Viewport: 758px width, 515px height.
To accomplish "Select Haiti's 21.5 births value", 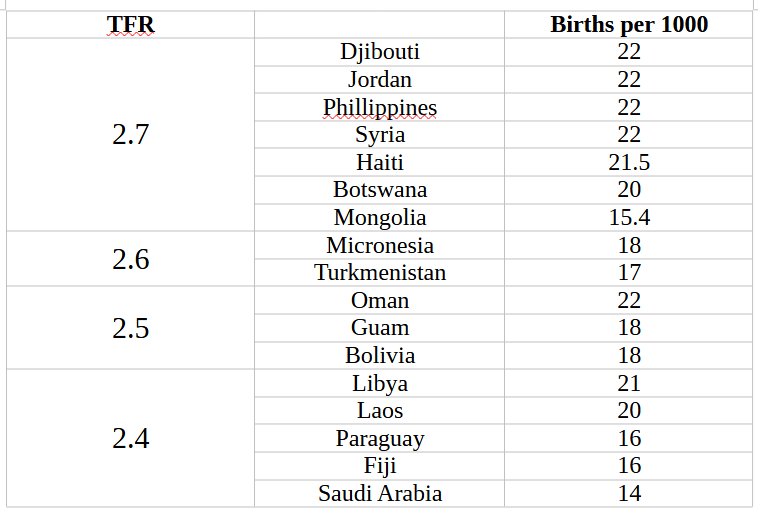I will [x=629, y=162].
